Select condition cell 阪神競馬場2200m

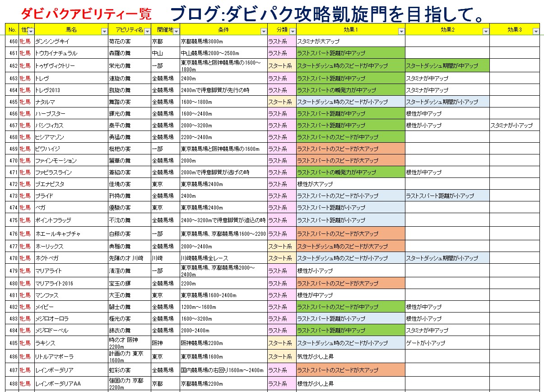223,343
